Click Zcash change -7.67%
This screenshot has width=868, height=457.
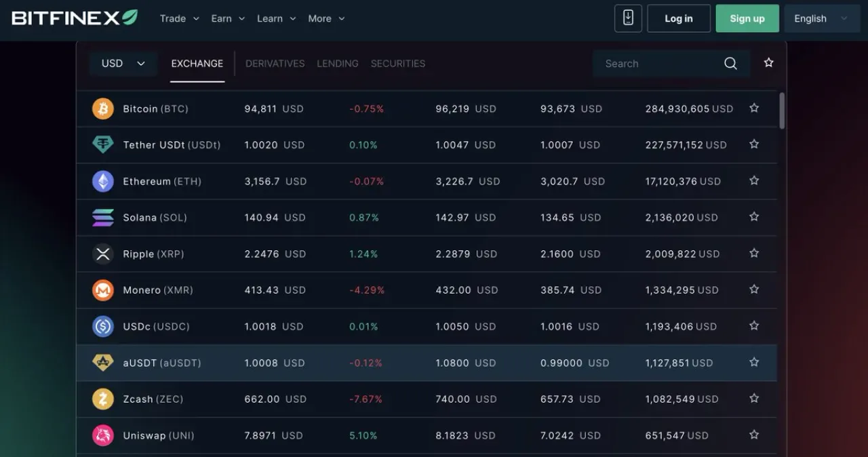click(x=366, y=399)
